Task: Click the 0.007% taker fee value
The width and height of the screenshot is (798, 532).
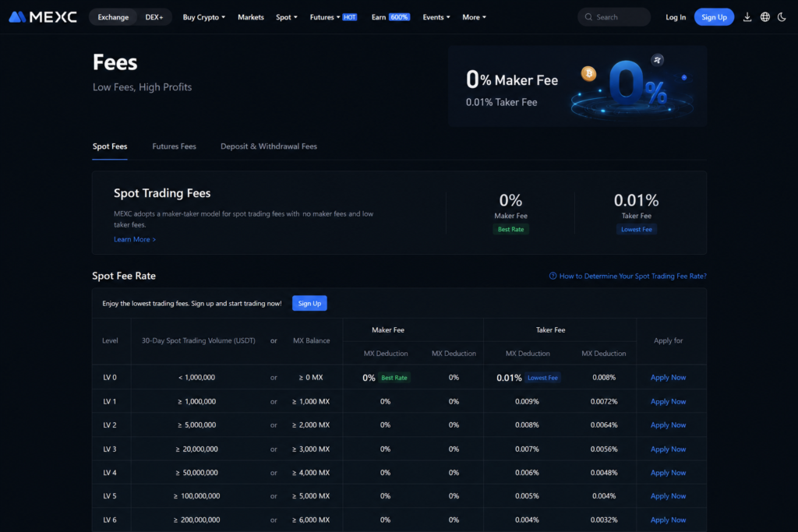Action: click(527, 449)
